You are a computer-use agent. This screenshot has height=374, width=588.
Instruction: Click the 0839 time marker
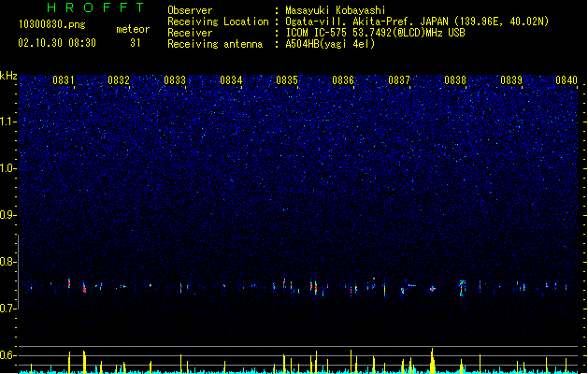[x=511, y=80]
